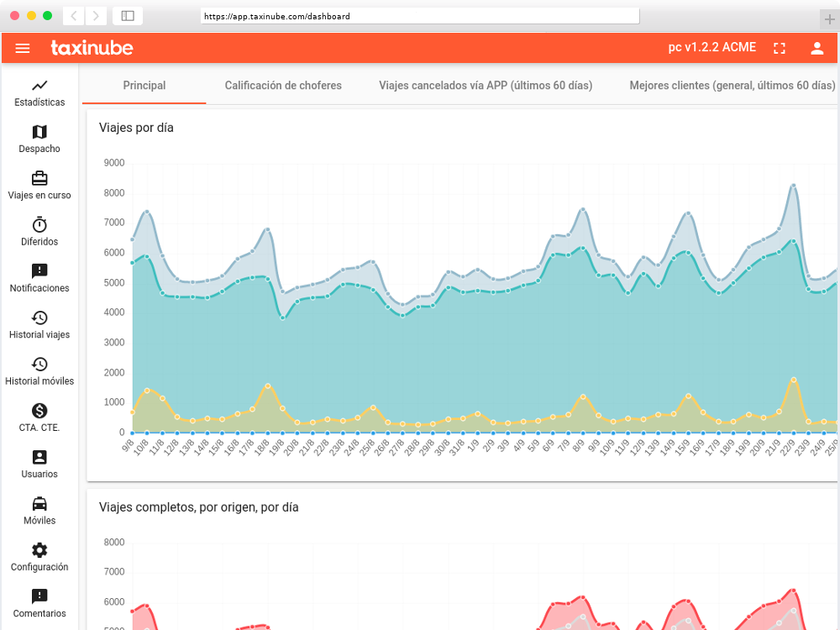840x630 pixels.
Task: Open Historial móviles in sidebar
Action: point(39,365)
